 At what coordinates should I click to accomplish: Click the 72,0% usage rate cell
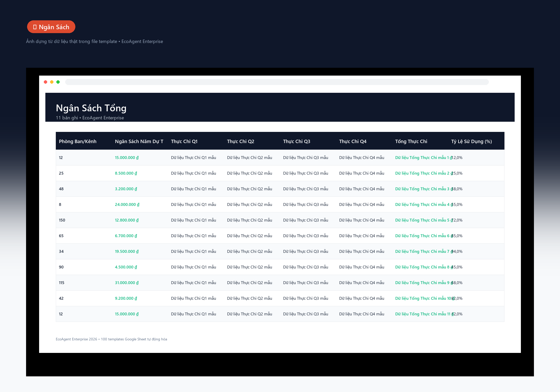point(457,220)
